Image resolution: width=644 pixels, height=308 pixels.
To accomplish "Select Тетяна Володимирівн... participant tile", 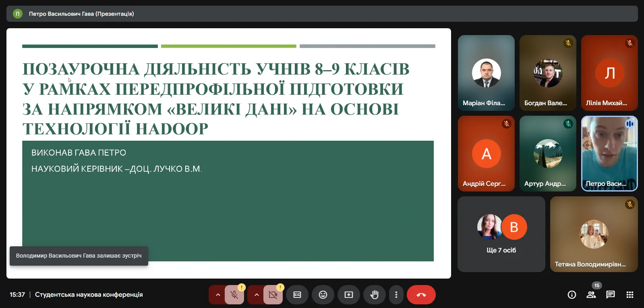I will tap(594, 234).
